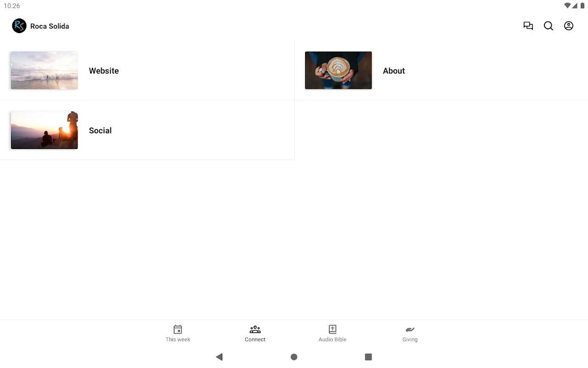Open the user profile icon
This screenshot has width=588, height=368.
pos(569,26)
